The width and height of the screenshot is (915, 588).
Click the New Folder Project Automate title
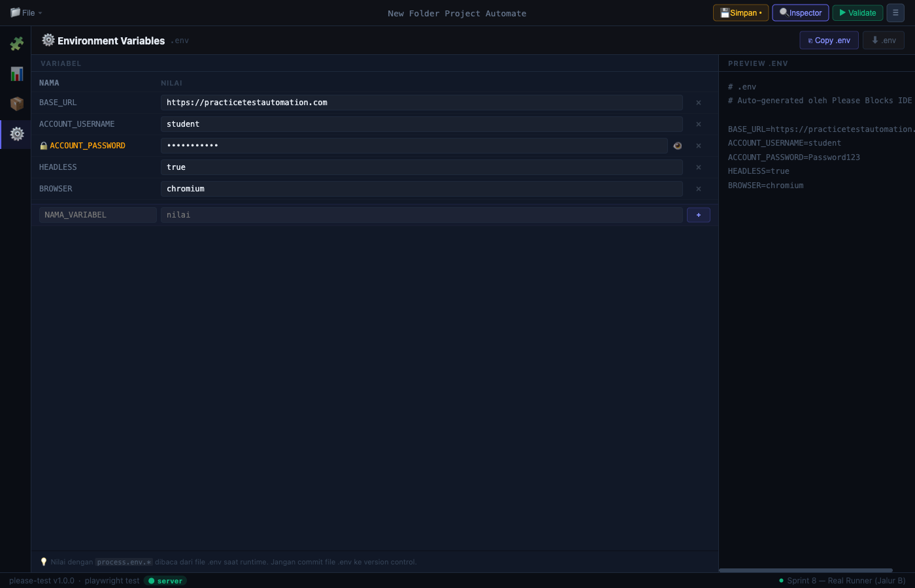tap(457, 13)
